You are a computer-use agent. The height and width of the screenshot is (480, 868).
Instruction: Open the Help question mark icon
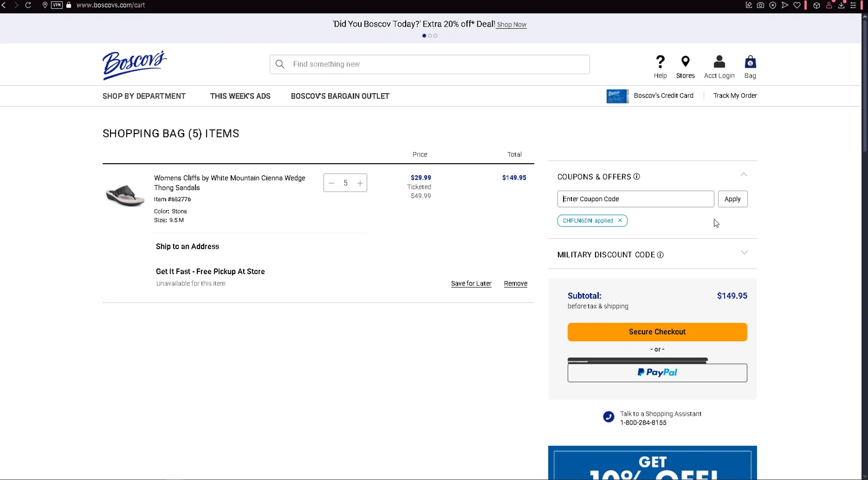coord(660,61)
